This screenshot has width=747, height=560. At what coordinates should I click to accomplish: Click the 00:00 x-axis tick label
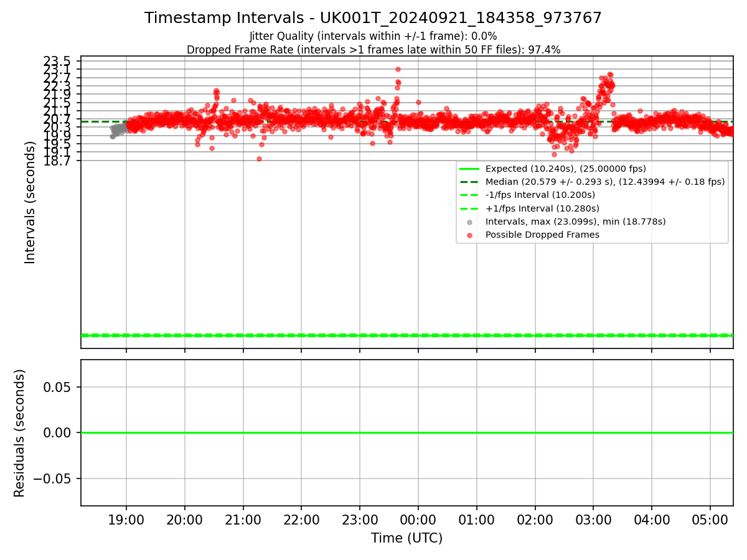point(418,519)
